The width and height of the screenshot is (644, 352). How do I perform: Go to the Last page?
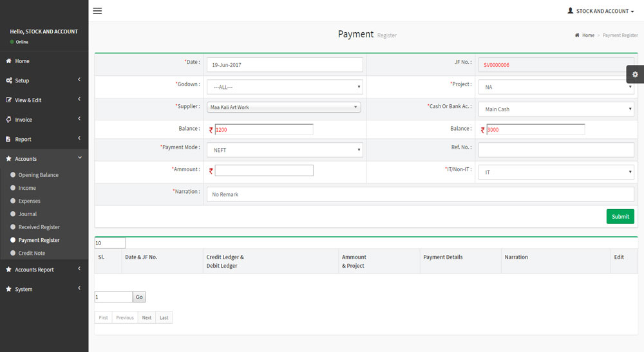(x=164, y=317)
